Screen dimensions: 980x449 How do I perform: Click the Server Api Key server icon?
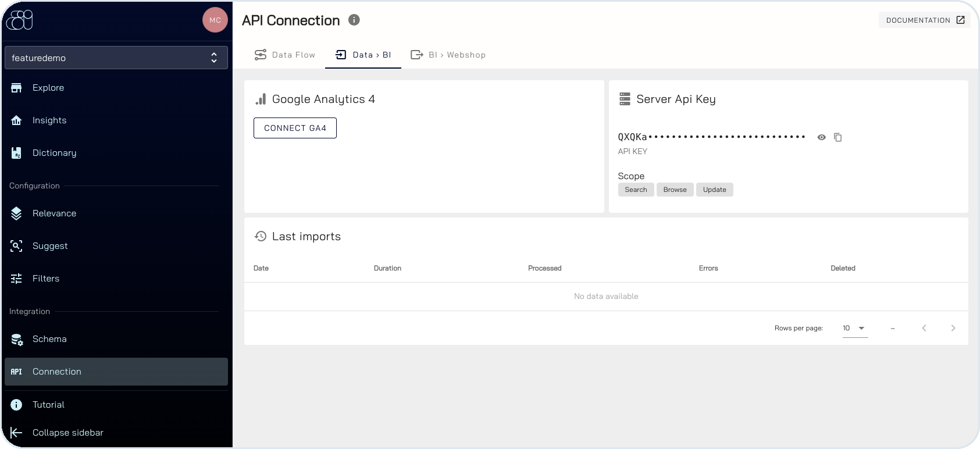tap(625, 99)
